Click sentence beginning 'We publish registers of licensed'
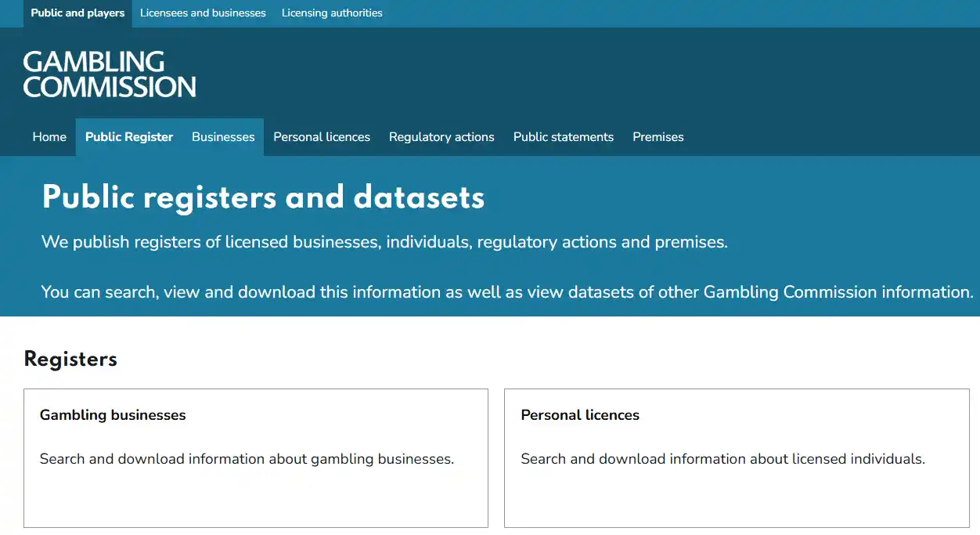980x535 pixels. coord(384,242)
